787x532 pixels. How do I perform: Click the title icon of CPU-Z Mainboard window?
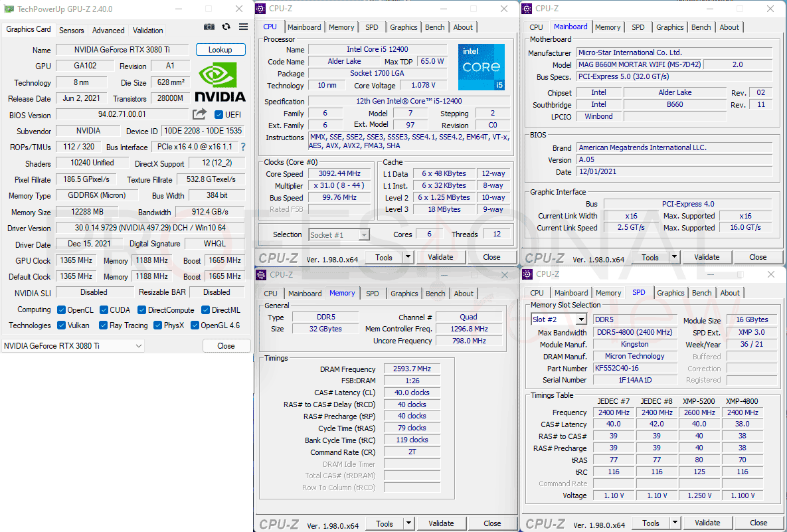[527, 9]
